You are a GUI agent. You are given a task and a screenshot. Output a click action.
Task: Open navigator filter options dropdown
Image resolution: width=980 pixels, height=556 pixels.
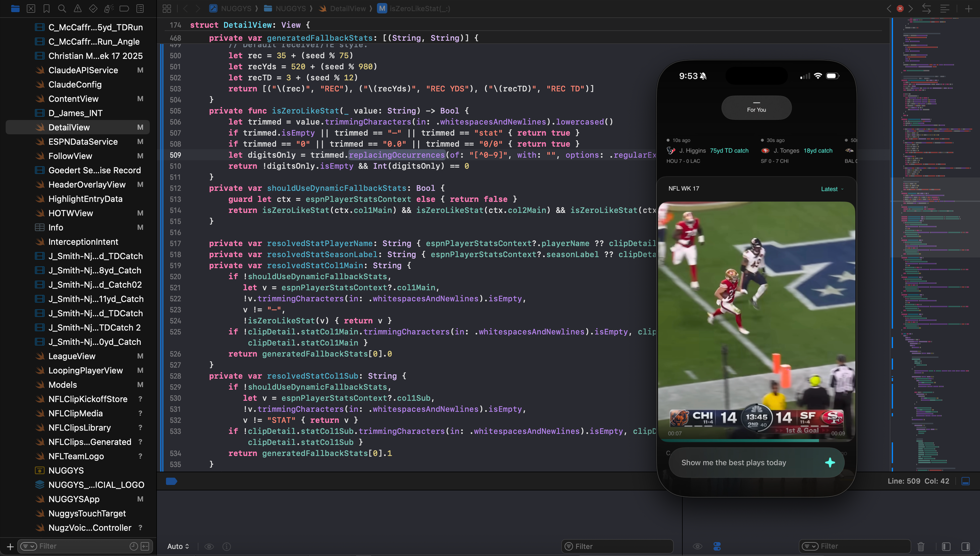pyautogui.click(x=29, y=546)
